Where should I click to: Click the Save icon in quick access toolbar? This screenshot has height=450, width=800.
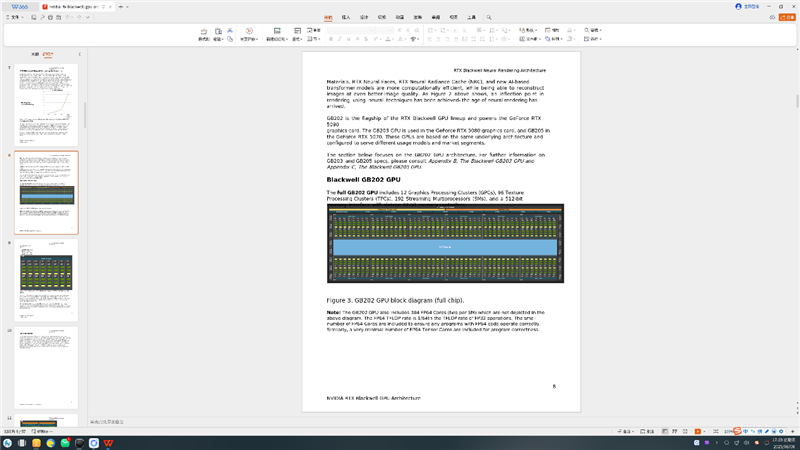[34, 17]
